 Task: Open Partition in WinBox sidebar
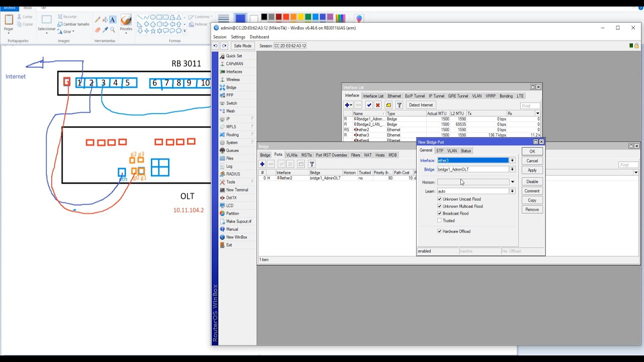click(x=232, y=213)
